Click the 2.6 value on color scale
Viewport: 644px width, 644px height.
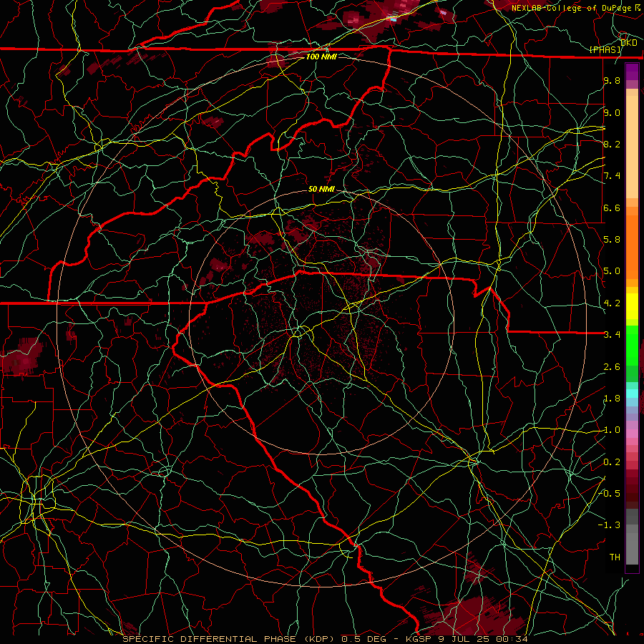point(612,367)
